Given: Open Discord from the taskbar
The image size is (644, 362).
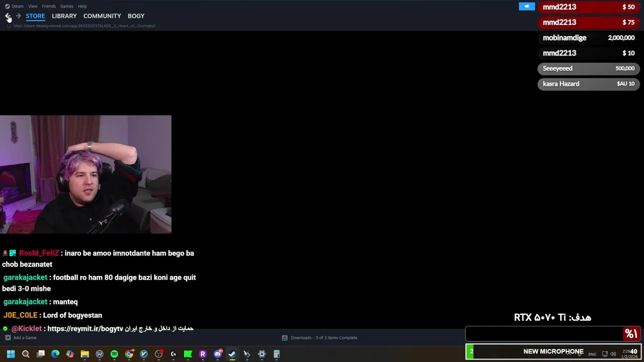Looking at the screenshot, I should (x=217, y=354).
